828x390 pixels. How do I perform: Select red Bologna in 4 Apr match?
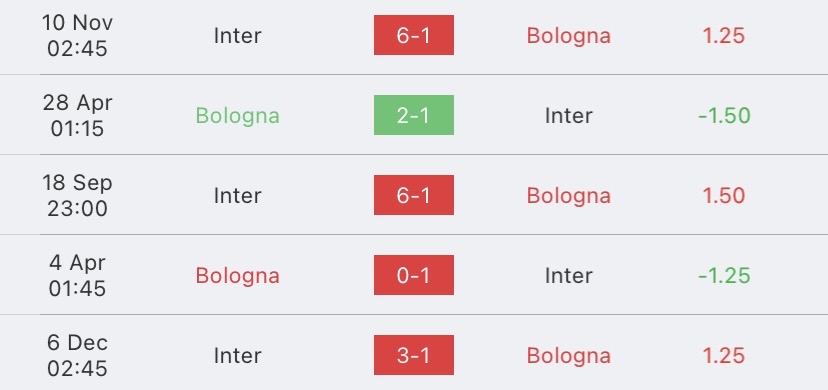point(237,276)
